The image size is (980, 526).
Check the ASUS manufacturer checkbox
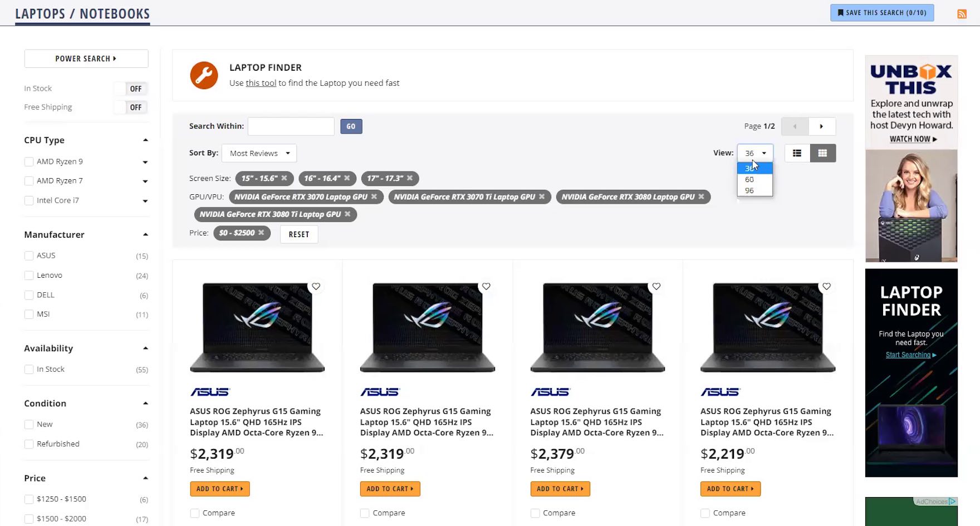pos(29,255)
